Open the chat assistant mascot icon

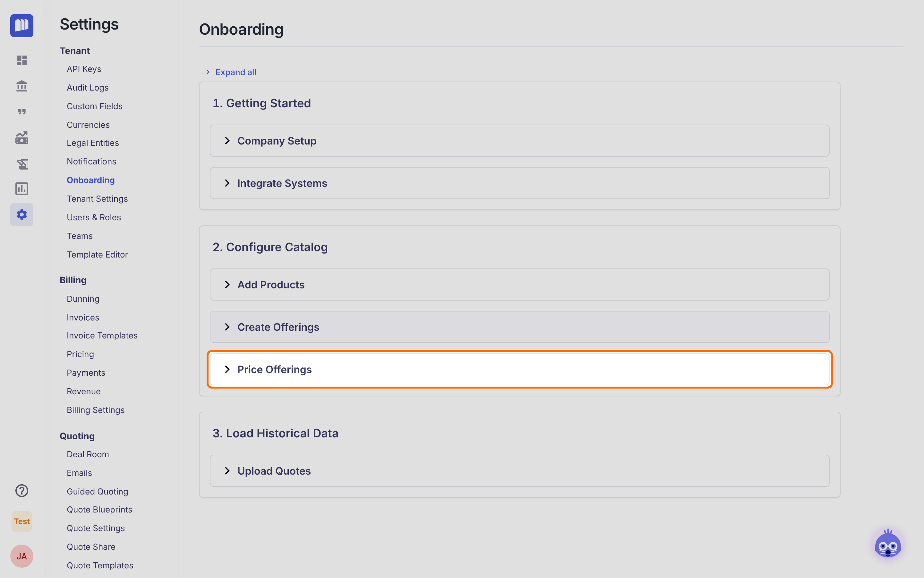888,544
